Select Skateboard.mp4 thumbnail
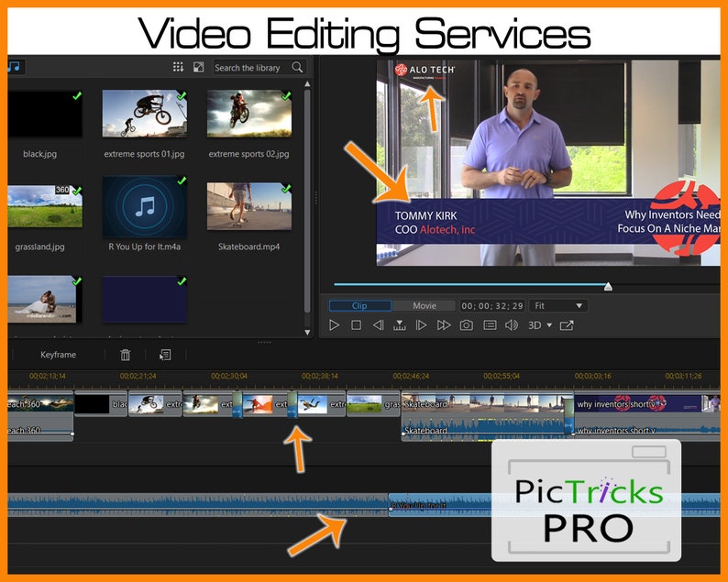The width and height of the screenshot is (728, 582). click(249, 206)
